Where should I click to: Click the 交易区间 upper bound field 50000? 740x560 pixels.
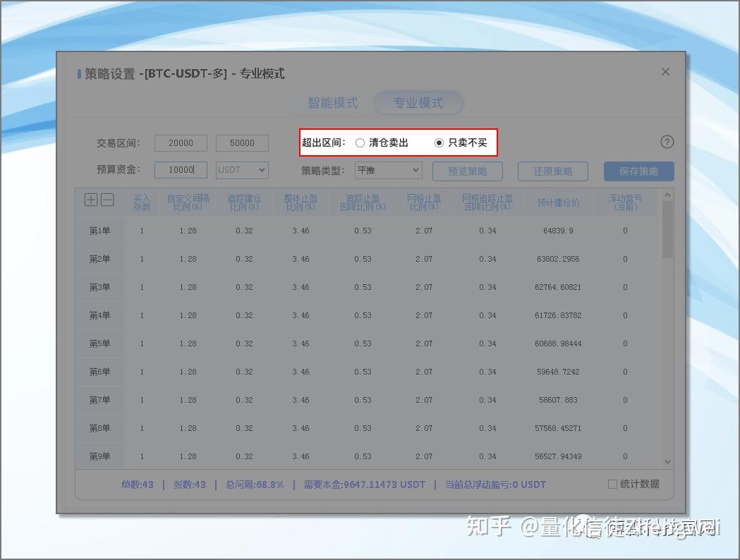pyautogui.click(x=242, y=143)
